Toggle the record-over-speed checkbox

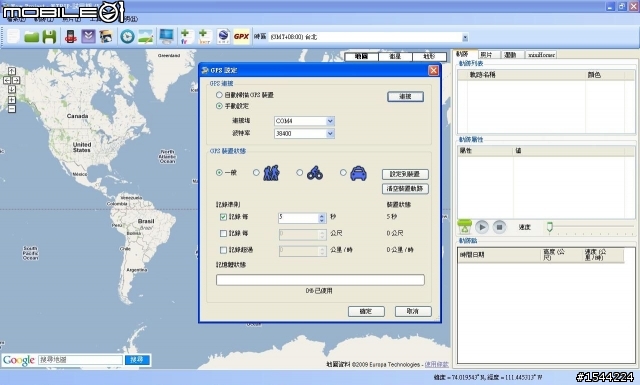[x=223, y=250]
